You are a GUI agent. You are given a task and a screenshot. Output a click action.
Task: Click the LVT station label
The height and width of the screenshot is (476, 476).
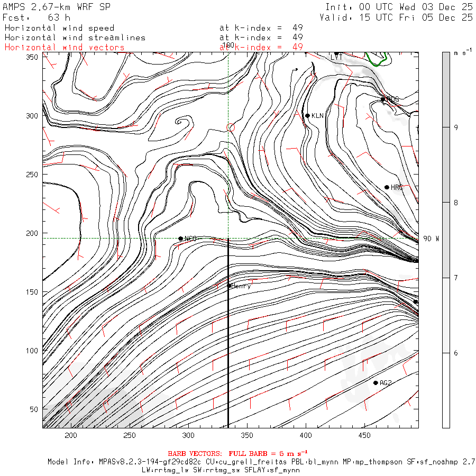336,57
